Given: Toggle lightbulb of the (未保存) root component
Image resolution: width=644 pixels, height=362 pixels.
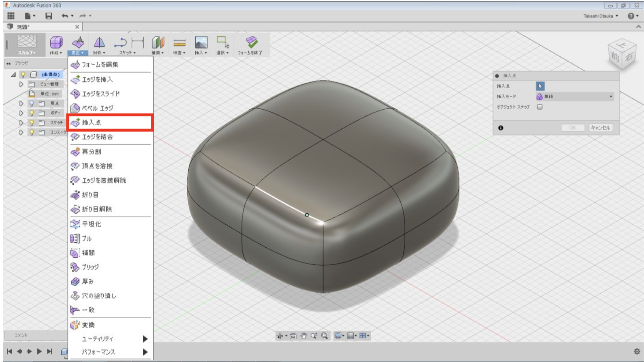Looking at the screenshot, I should click(23, 75).
